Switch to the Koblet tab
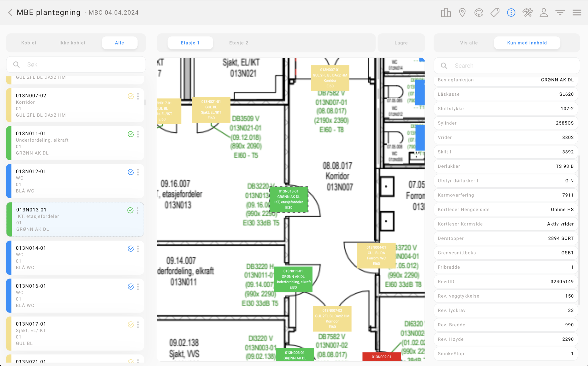Screen dimensions: 588x366 click(29, 43)
